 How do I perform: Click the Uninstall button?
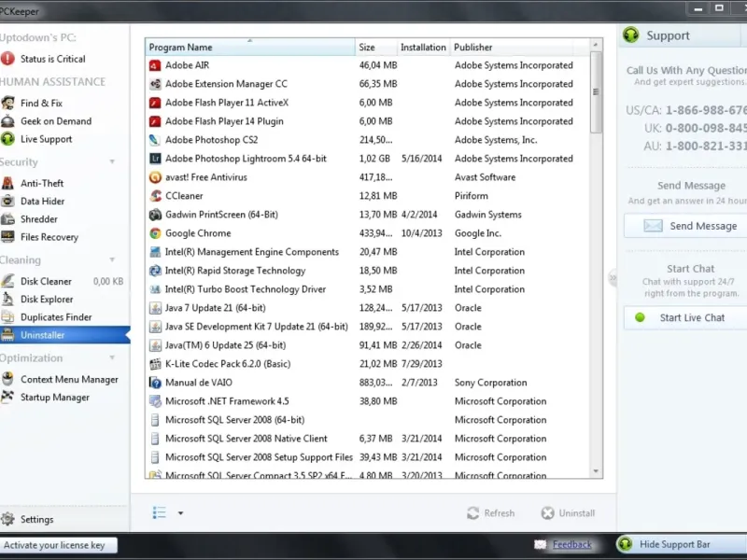pyautogui.click(x=568, y=512)
